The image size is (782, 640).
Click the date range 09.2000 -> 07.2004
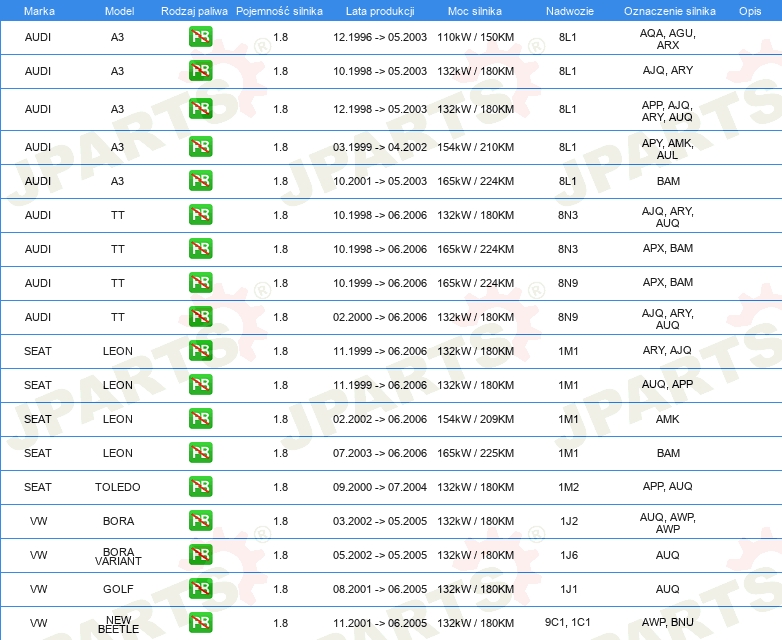pyautogui.click(x=380, y=487)
